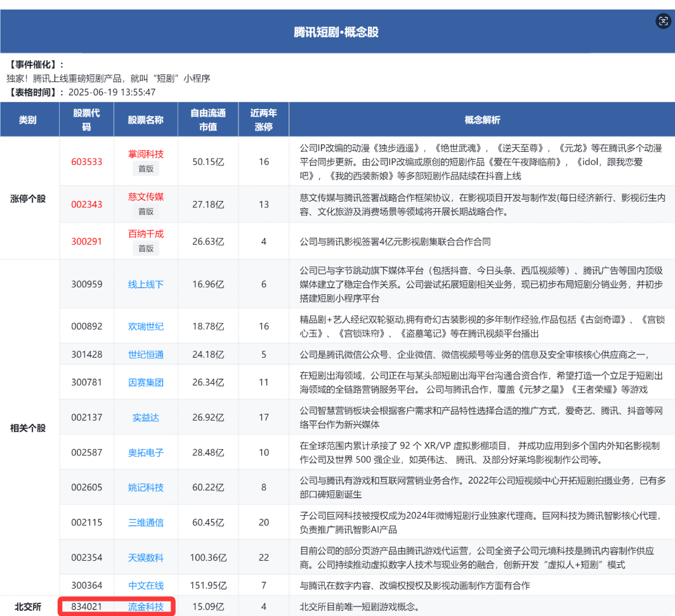Click the 28.48亿 market value cell
The width and height of the screenshot is (675, 616).
pyautogui.click(x=208, y=452)
